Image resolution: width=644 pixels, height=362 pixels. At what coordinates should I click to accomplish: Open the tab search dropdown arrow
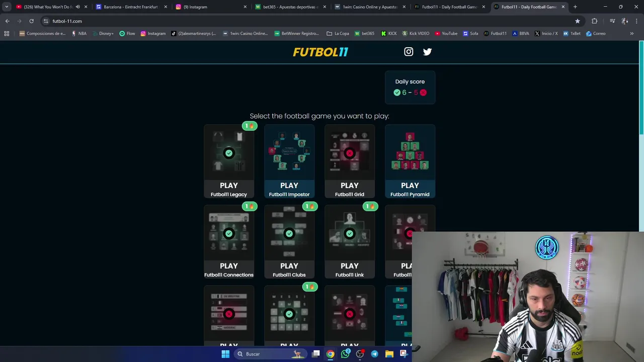(x=7, y=7)
